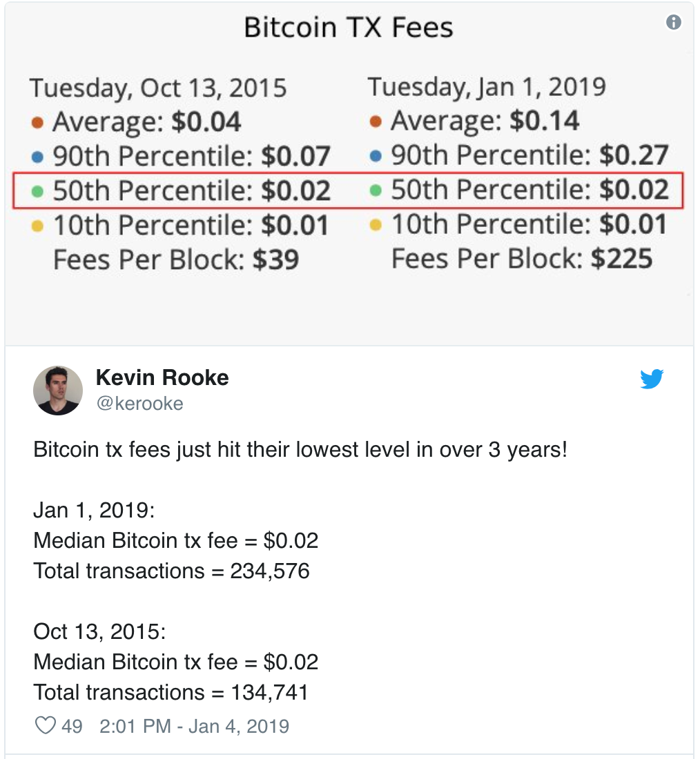Click the info icon on the chart
The width and height of the screenshot is (700, 759).
[x=673, y=22]
